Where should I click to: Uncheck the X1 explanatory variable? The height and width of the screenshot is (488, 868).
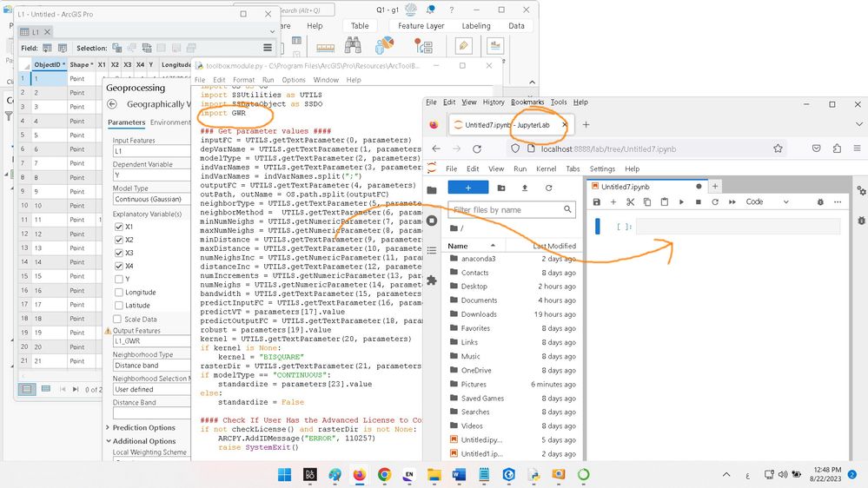coord(120,227)
